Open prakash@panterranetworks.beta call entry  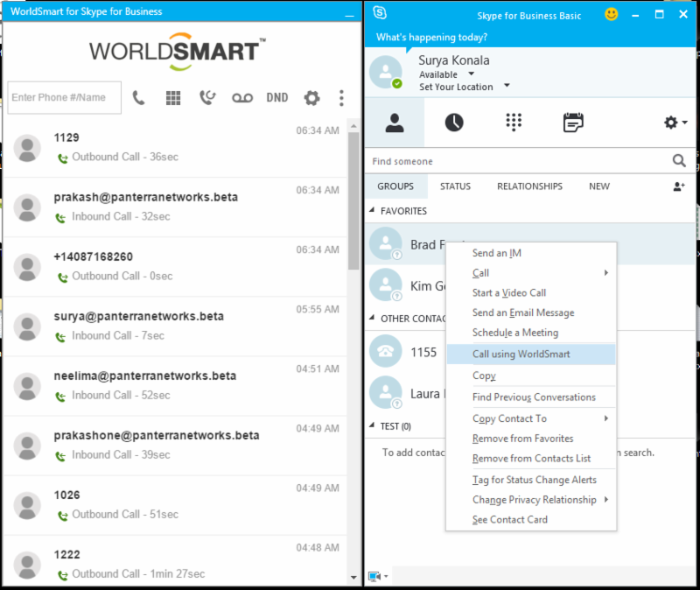tap(175, 207)
